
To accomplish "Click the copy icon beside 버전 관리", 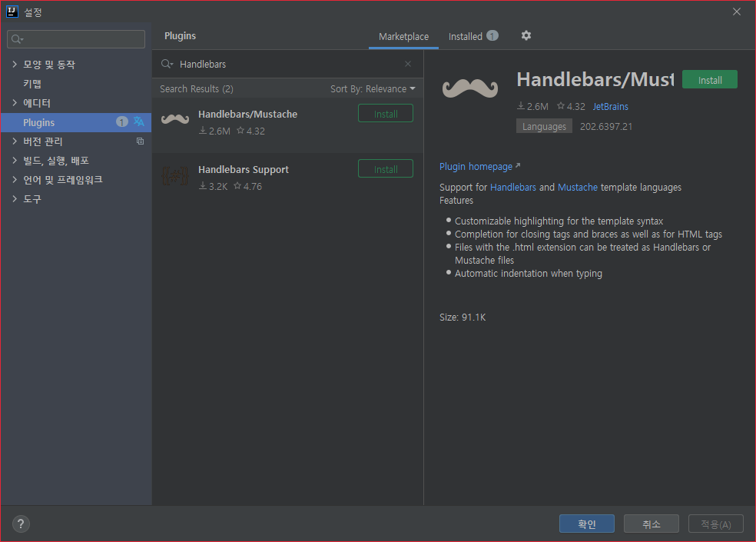I will (140, 141).
